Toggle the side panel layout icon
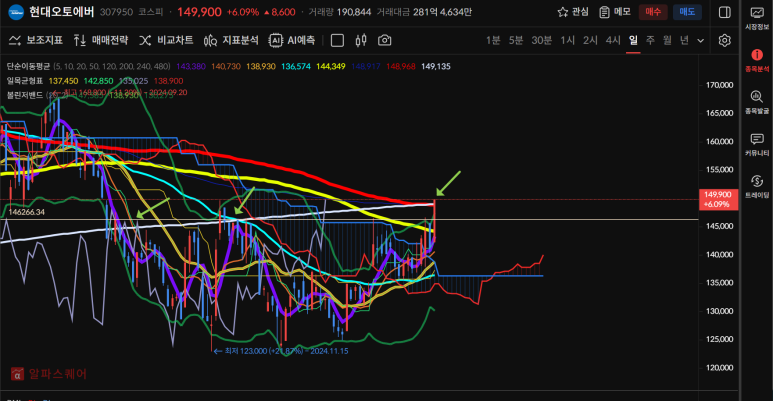This screenshot has height=401, width=773. pos(724,12)
